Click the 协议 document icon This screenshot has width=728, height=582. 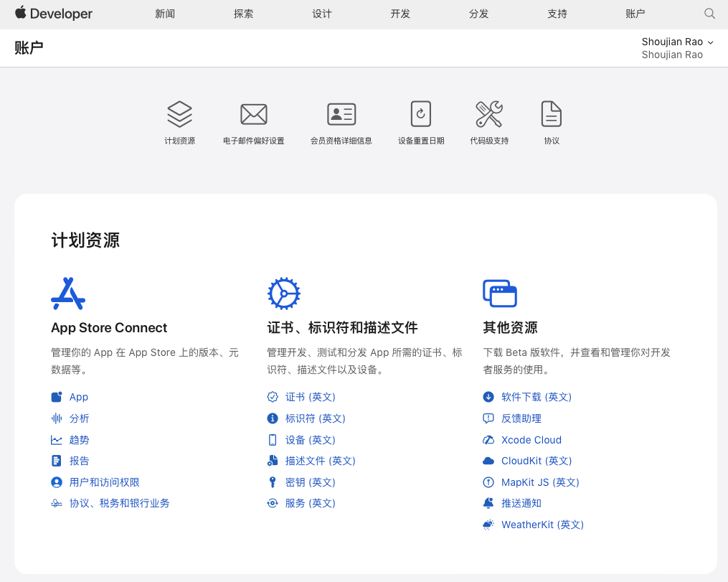click(x=551, y=114)
